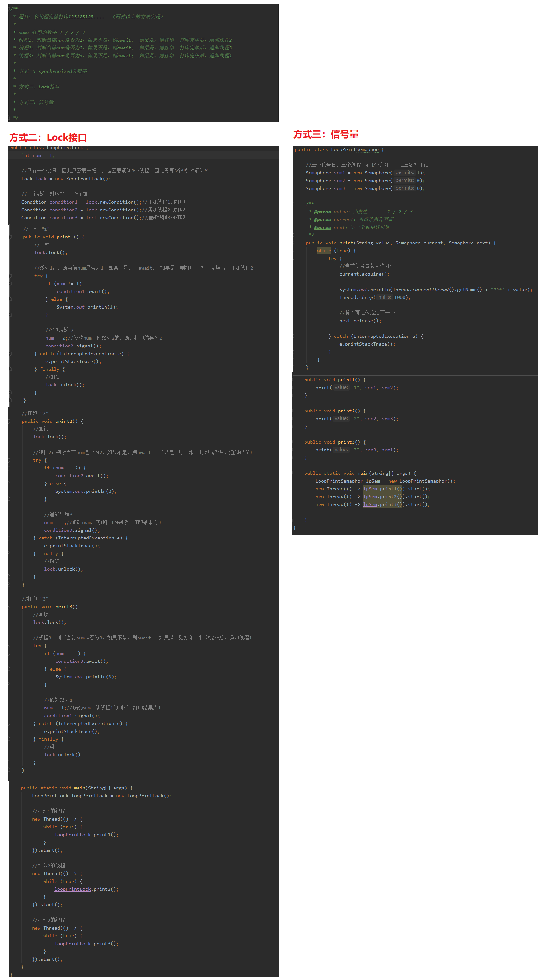Click the '方式二：Lock接口' red heading
Image resolution: width=547 pixels, height=980 pixels.
[48, 137]
